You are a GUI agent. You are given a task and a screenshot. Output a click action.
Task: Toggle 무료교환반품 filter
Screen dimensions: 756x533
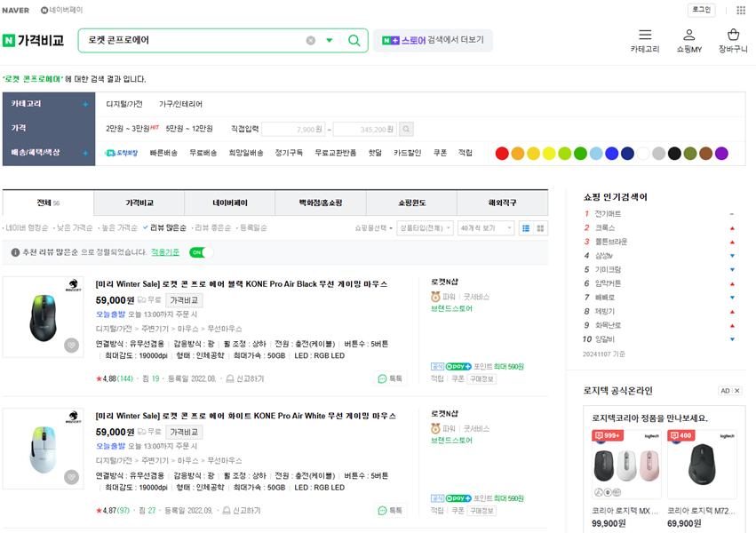click(335, 153)
